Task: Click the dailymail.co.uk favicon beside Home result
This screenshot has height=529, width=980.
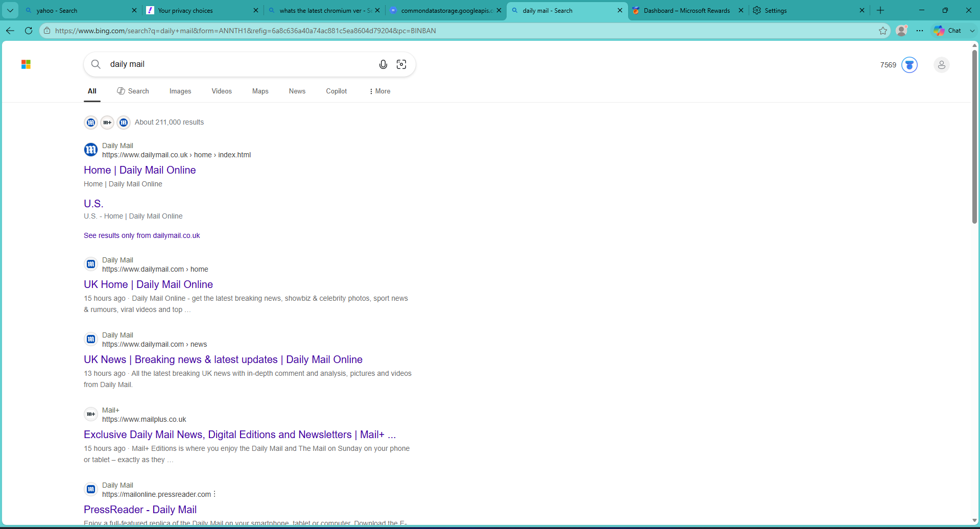Action: (91, 150)
